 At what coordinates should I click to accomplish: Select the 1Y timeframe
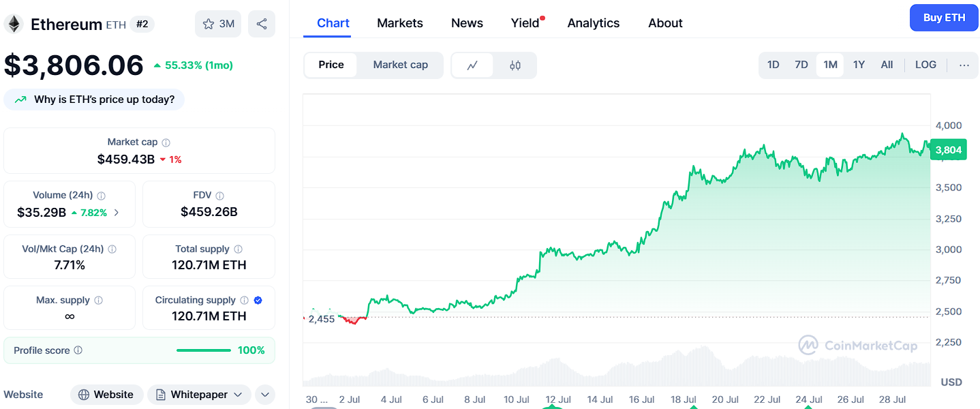point(859,64)
